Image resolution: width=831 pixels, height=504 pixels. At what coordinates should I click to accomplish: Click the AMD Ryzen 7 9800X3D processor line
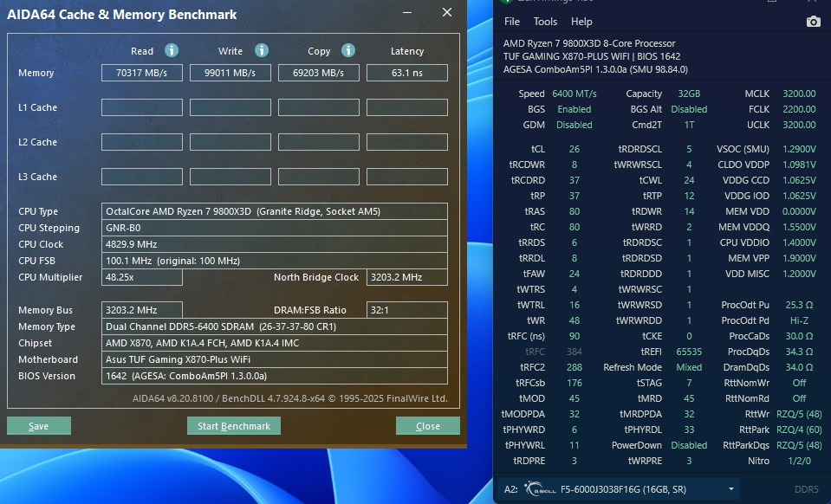pos(589,43)
